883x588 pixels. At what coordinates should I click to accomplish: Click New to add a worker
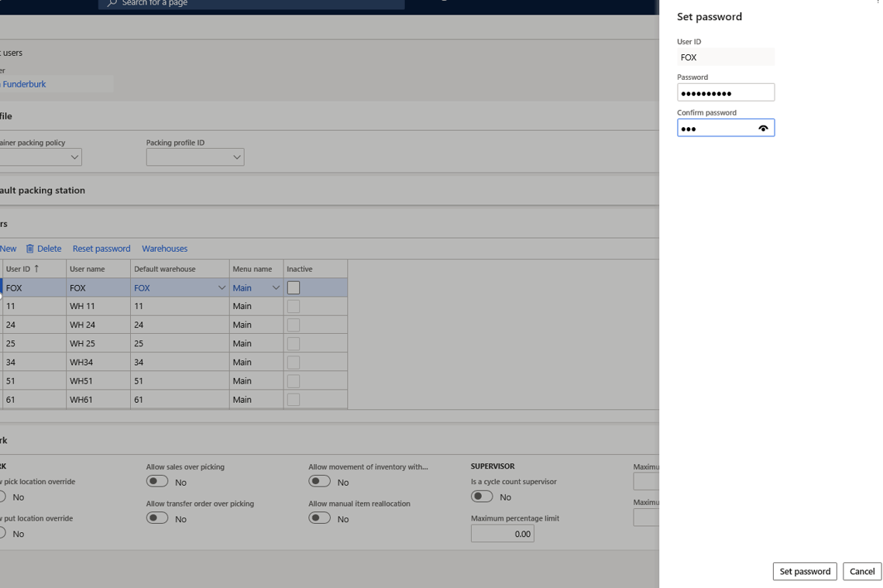click(x=8, y=248)
